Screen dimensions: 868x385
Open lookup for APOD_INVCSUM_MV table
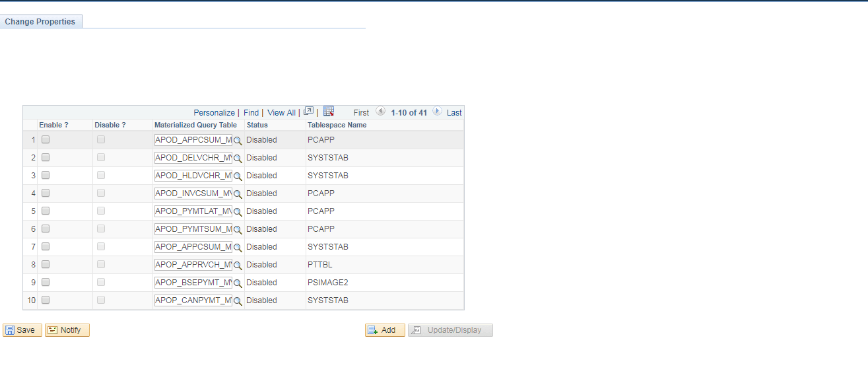point(238,194)
